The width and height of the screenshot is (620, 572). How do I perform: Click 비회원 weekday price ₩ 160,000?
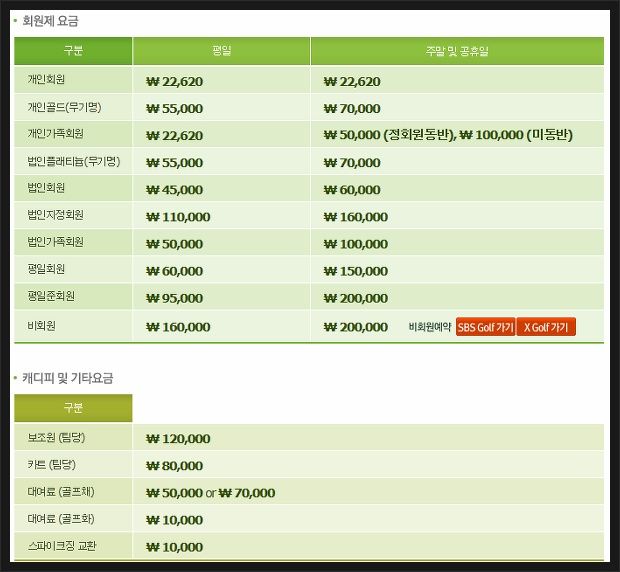coord(178,327)
